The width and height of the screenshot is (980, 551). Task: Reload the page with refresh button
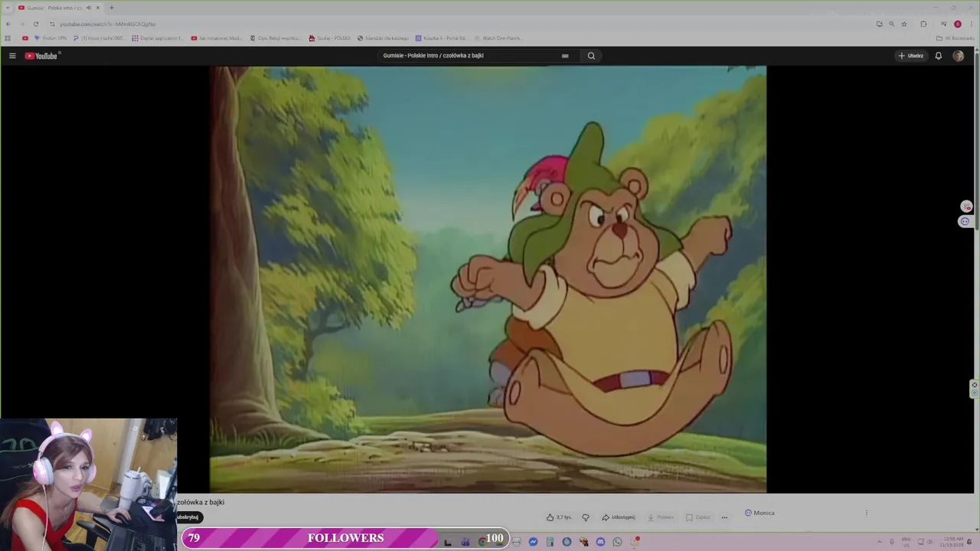pos(35,24)
